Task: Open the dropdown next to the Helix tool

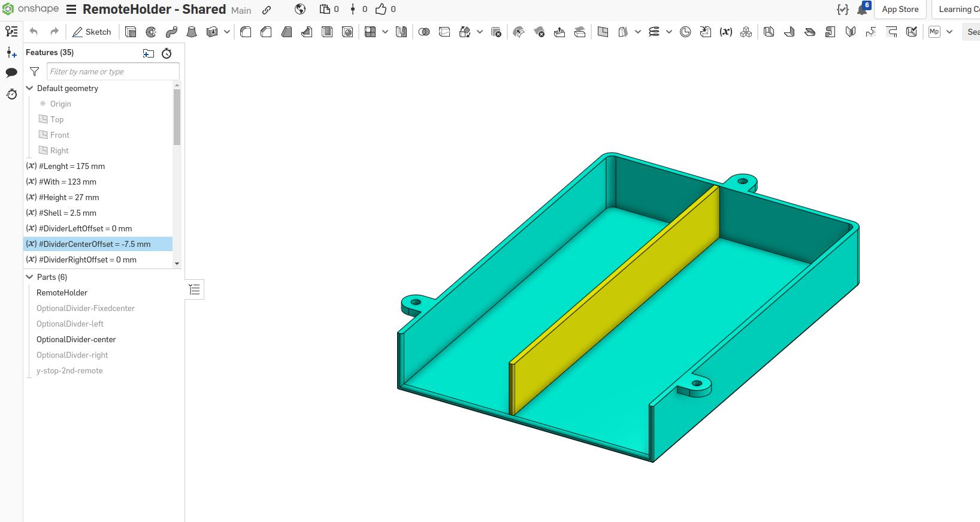Action: [x=669, y=32]
